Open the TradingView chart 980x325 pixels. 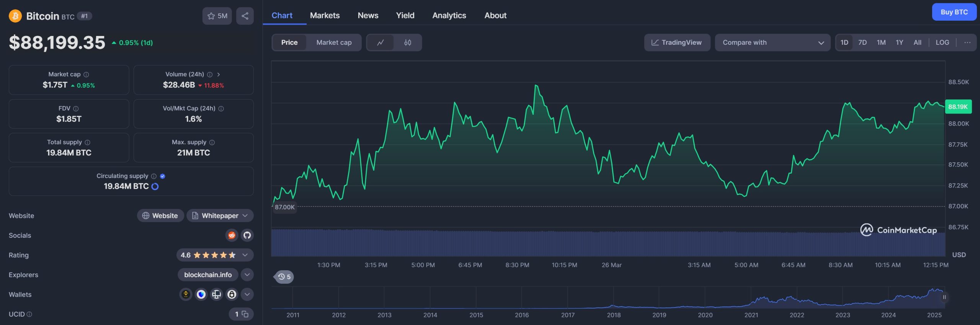click(x=677, y=42)
